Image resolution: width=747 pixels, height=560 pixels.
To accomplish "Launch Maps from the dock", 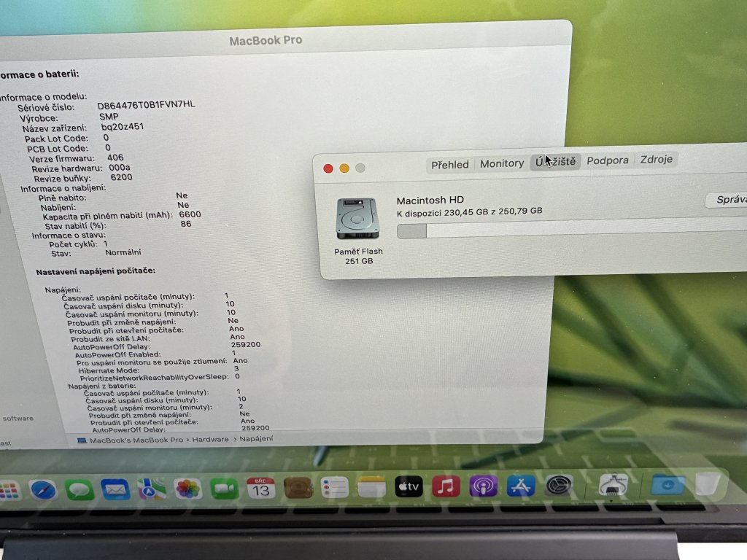I will click(x=152, y=489).
